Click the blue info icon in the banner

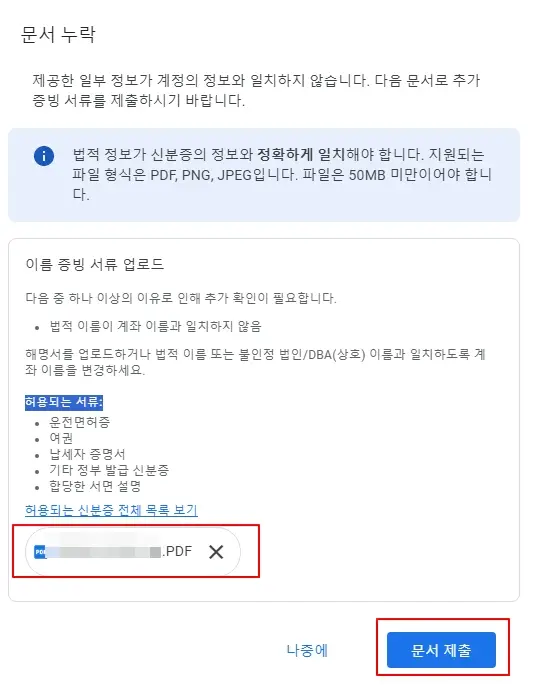pyautogui.click(x=44, y=156)
